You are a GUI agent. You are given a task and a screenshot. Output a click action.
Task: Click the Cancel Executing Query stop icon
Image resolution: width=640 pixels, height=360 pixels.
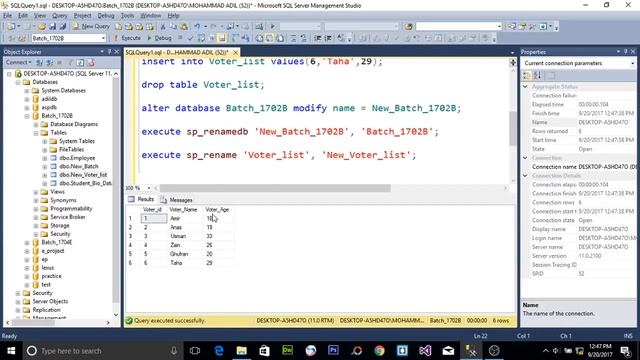coord(180,38)
